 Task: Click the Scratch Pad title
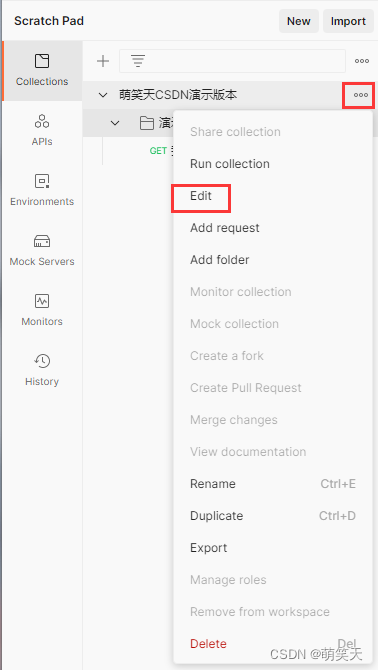pyautogui.click(x=49, y=21)
